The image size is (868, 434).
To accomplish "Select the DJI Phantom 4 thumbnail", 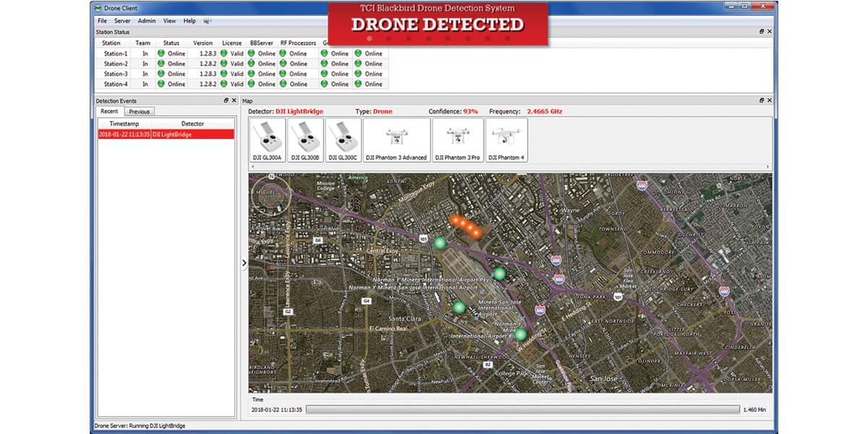I will [x=506, y=140].
